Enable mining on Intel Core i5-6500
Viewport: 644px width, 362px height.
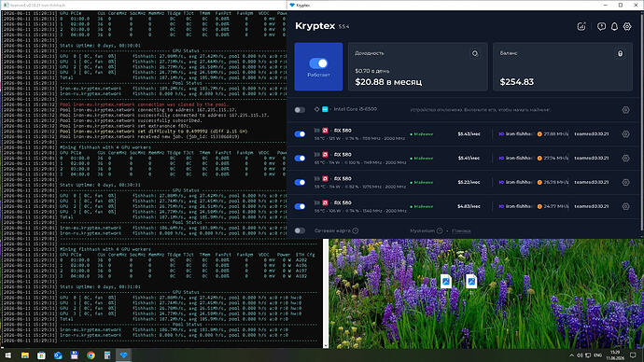pos(300,110)
